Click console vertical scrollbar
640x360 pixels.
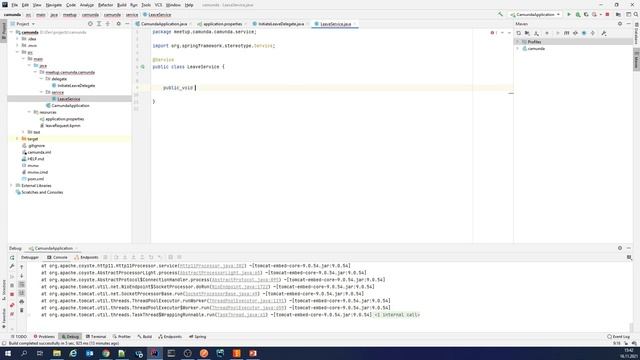point(631,327)
